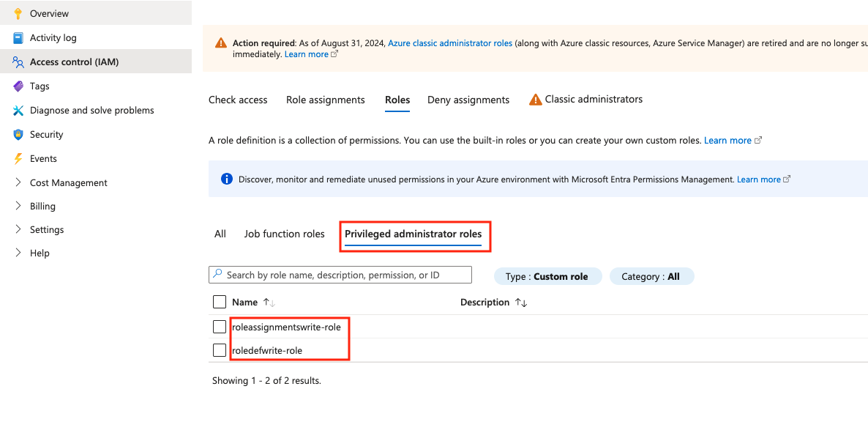Click the search magnifier icon in role search box
The width and height of the screenshot is (868, 441).
click(217, 274)
